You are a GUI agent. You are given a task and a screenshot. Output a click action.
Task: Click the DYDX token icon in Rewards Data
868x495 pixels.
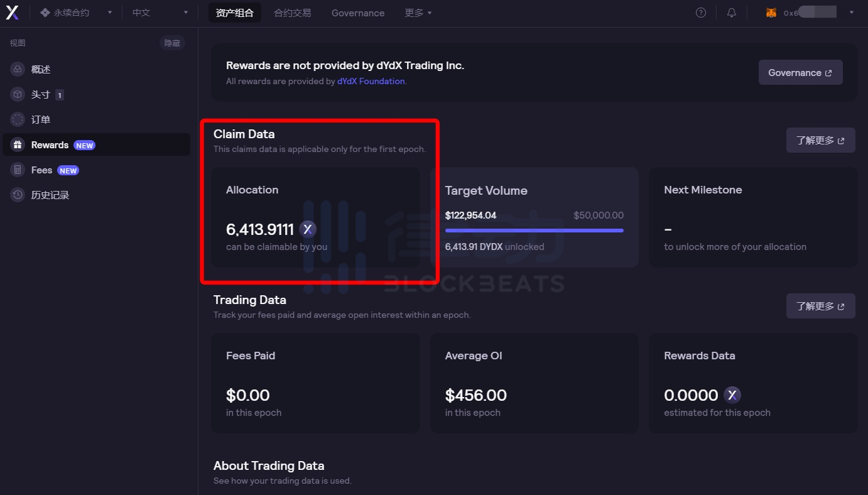(732, 395)
